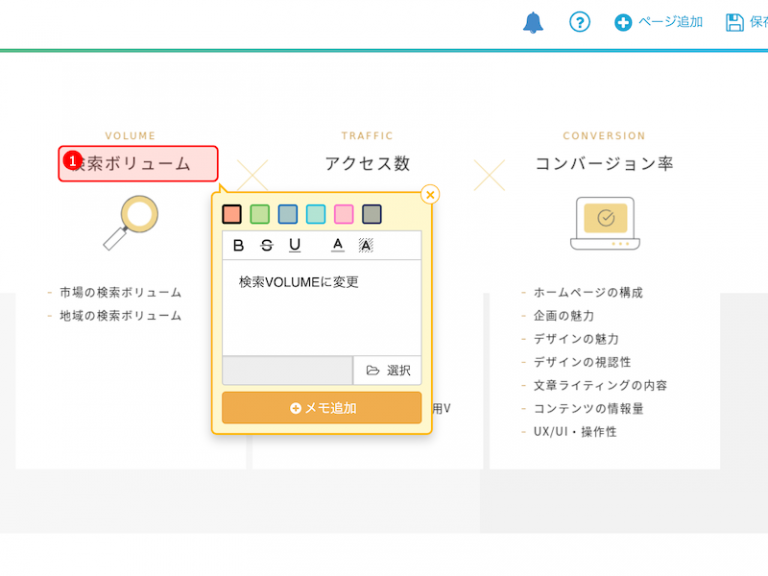Toggle strikethrough formatting in memo editor
Screen dimensions: 768x576
tap(267, 245)
